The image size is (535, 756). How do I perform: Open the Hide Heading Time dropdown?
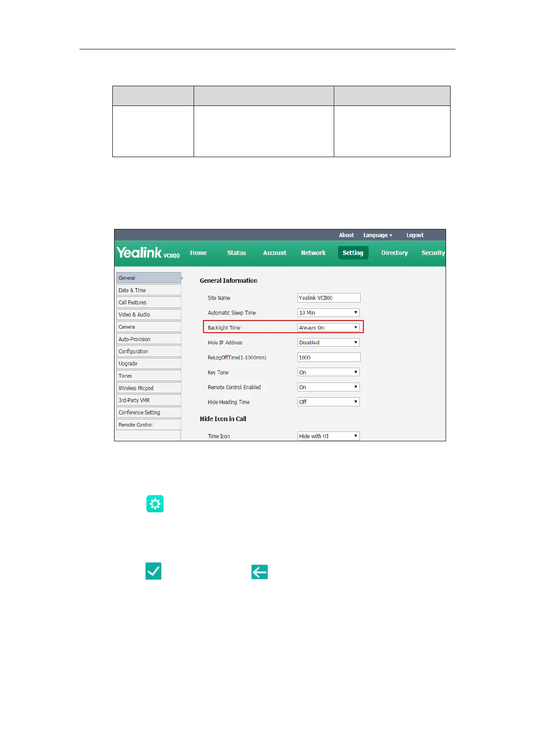[x=328, y=402]
